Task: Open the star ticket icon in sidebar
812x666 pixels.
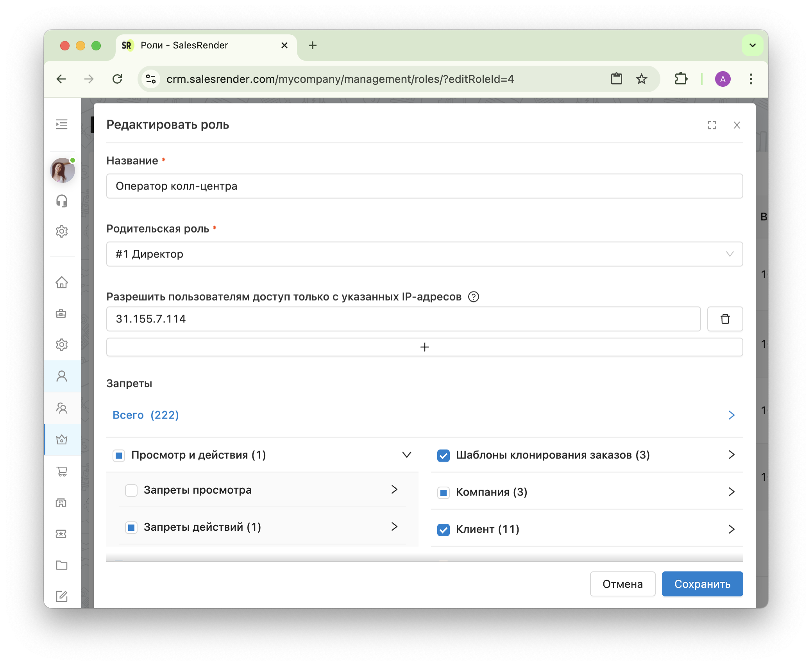Action: (62, 534)
